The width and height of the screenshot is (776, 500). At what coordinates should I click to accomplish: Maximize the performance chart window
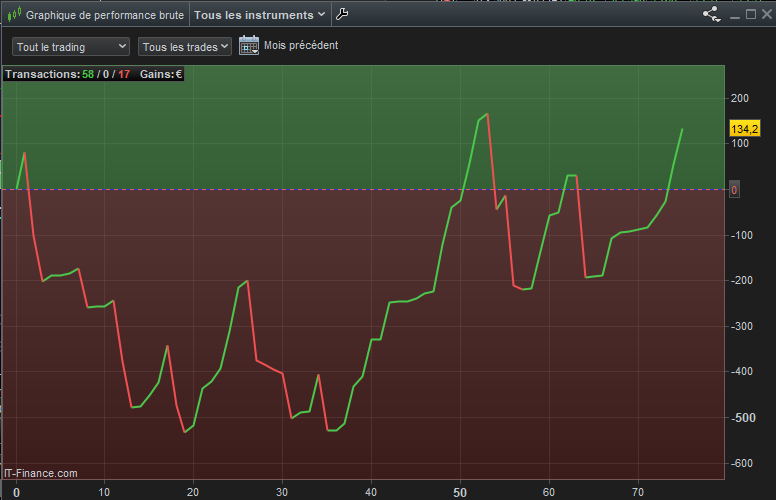751,14
